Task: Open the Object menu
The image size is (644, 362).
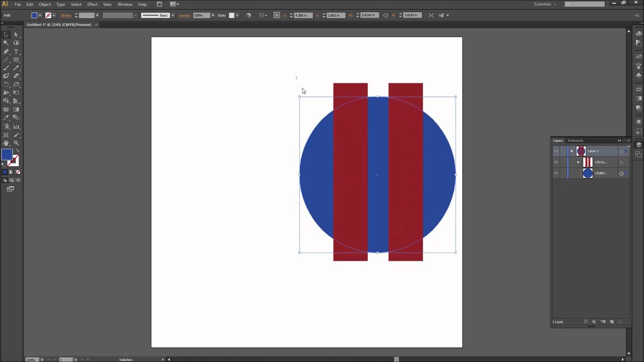Action: pyautogui.click(x=45, y=4)
